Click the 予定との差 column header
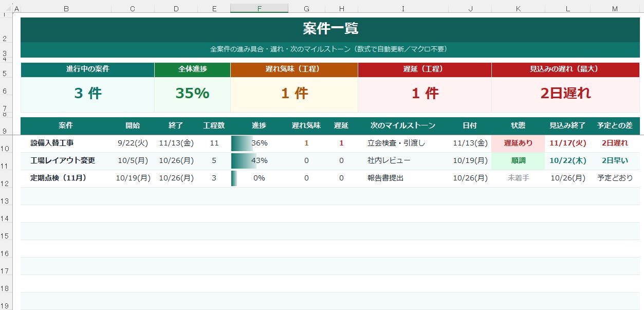Viewport: 644px width, 310px height. (x=615, y=126)
